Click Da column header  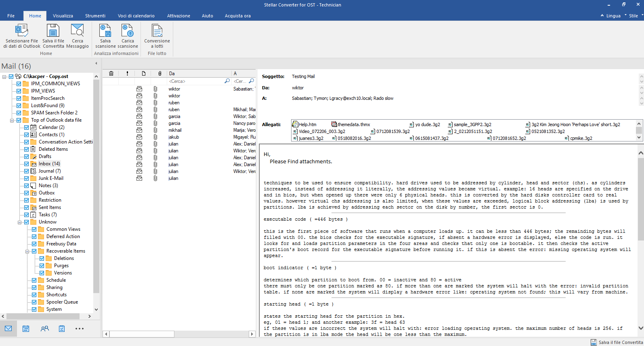[x=199, y=74]
